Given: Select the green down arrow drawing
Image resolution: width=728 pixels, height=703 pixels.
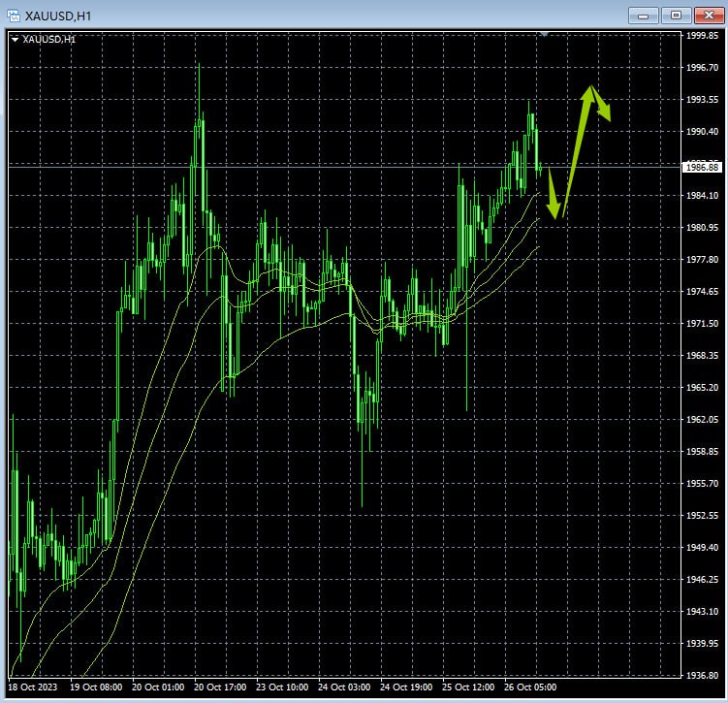Looking at the screenshot, I should pyautogui.click(x=553, y=196).
